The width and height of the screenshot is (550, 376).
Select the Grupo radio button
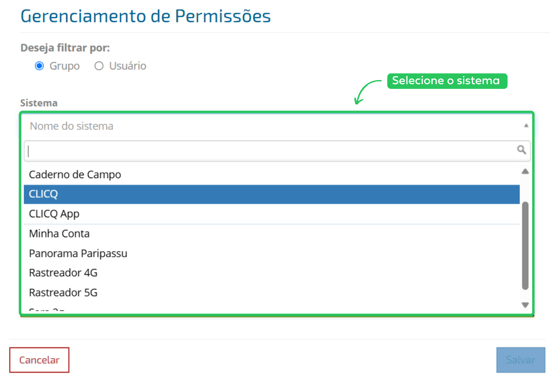[39, 66]
